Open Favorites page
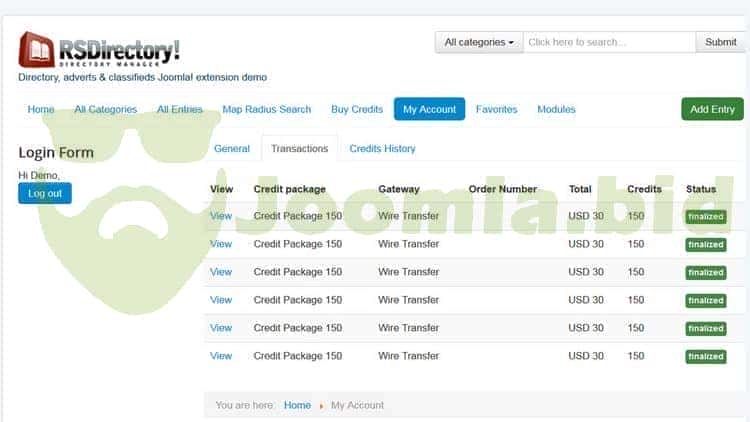 pyautogui.click(x=496, y=109)
